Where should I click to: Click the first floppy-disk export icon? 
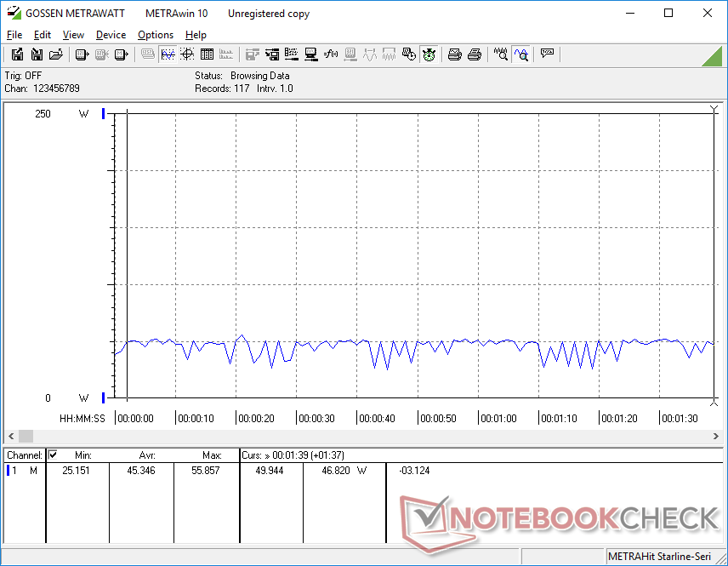pos(17,54)
